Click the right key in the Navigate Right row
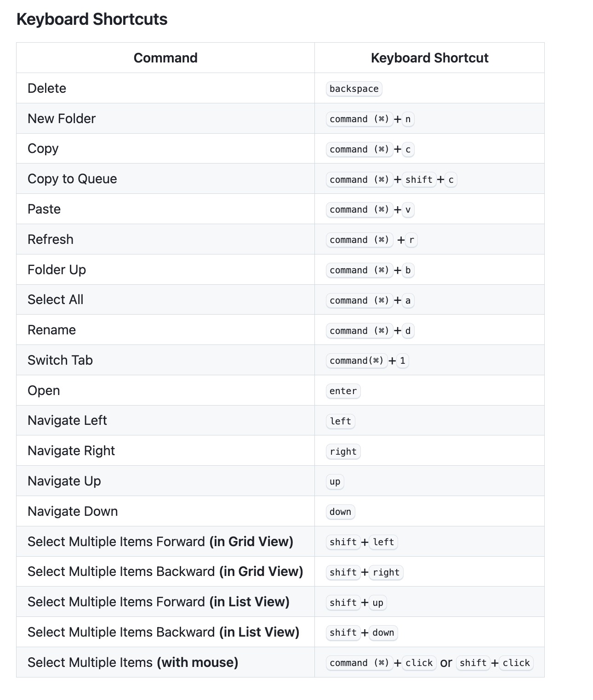 coord(343,452)
